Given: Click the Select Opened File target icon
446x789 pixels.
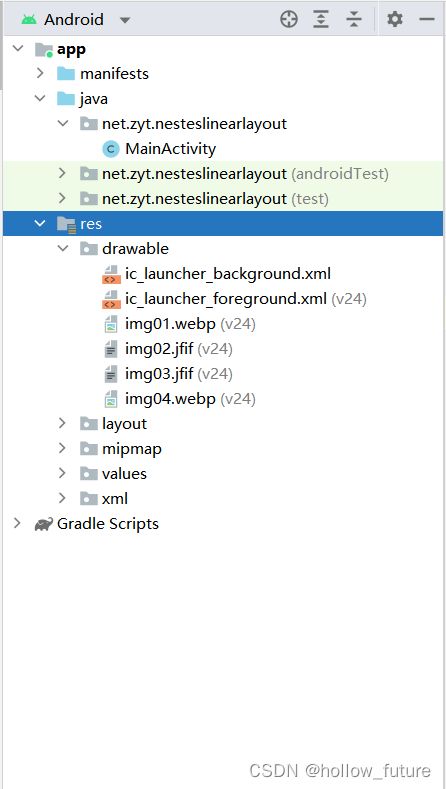Looking at the screenshot, I should tap(289, 20).
